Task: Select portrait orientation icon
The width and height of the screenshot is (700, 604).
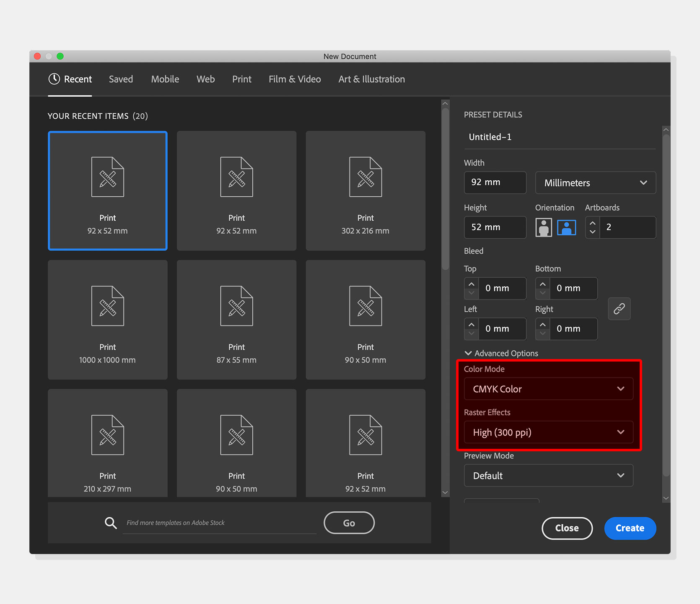Action: click(x=543, y=227)
